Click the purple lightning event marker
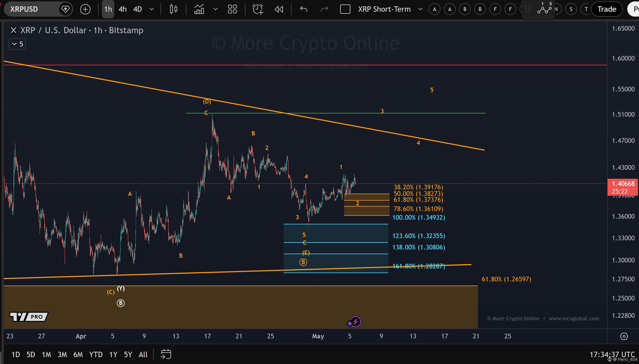This screenshot has width=639, height=364. (x=355, y=321)
